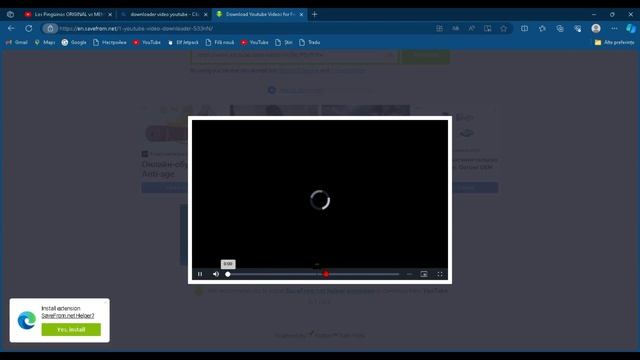This screenshot has height=360, width=640.
Task: Close the Download Youtube Videos tab
Action: click(x=301, y=14)
